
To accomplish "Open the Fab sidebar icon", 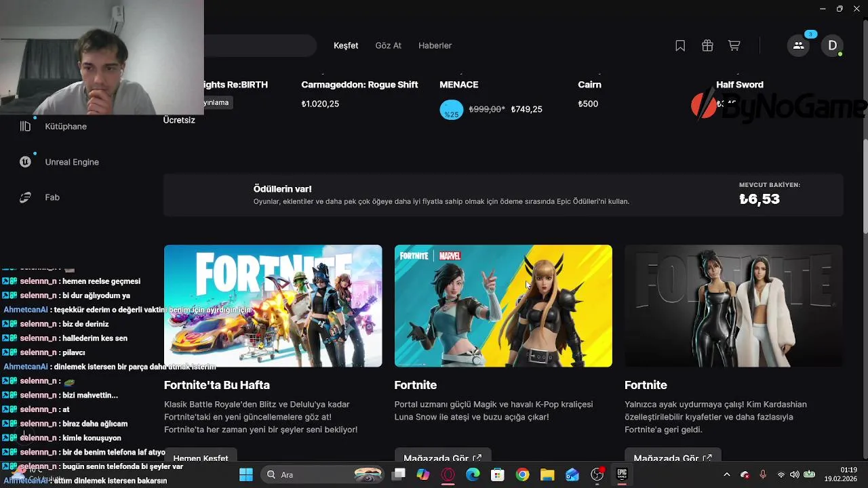I will coord(25,197).
